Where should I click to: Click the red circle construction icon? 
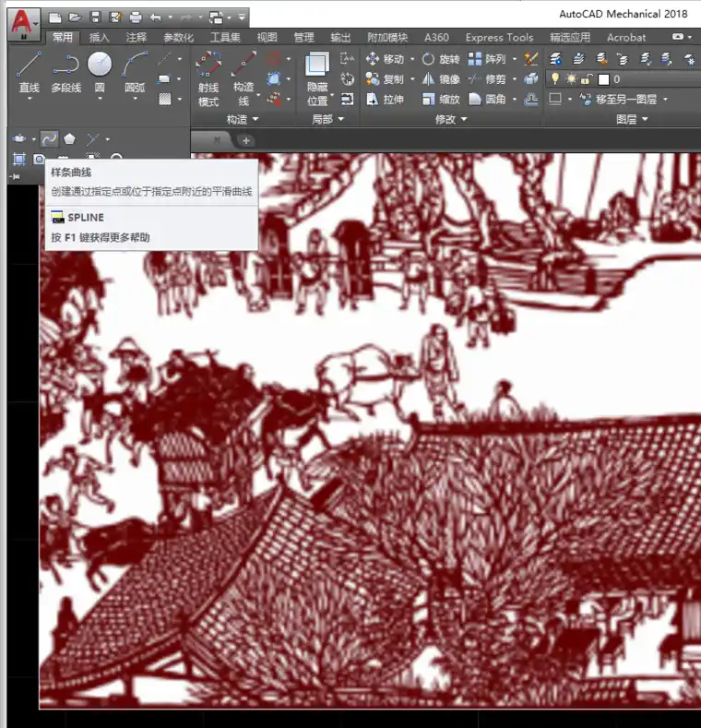(x=273, y=59)
